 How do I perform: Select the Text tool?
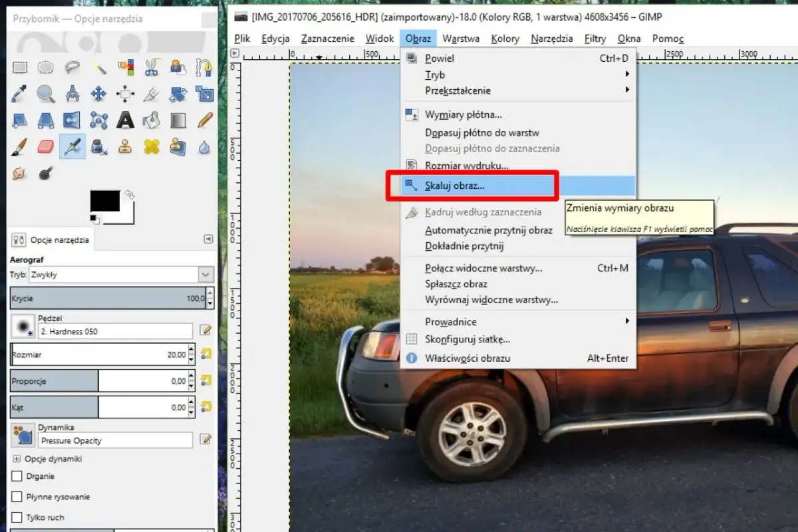(125, 120)
